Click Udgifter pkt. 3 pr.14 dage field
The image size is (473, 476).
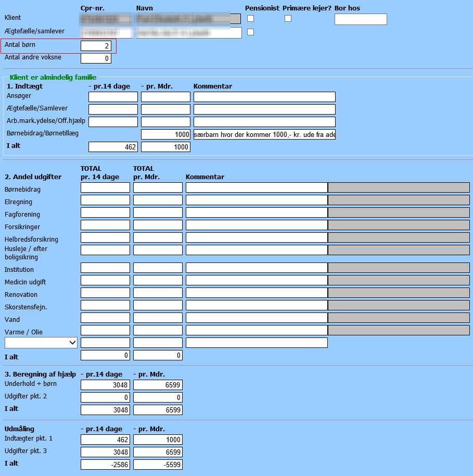[x=105, y=452]
